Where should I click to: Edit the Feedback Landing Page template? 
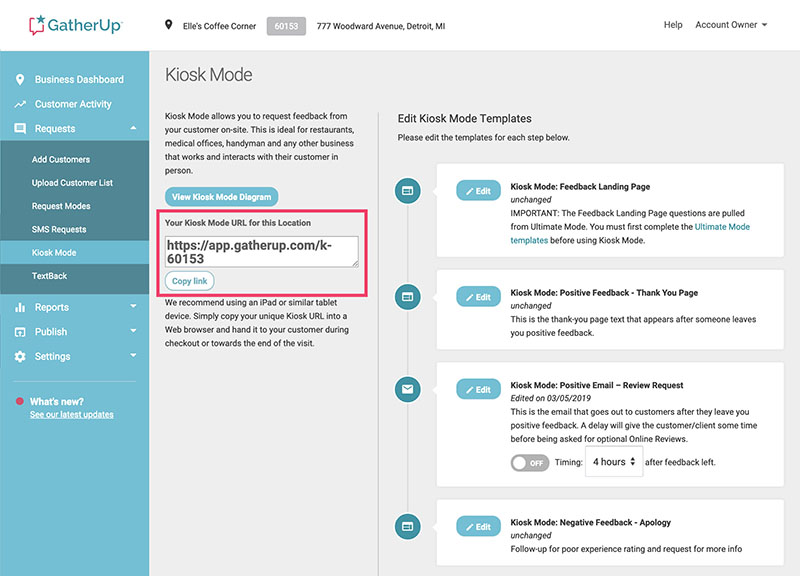pyautogui.click(x=479, y=191)
